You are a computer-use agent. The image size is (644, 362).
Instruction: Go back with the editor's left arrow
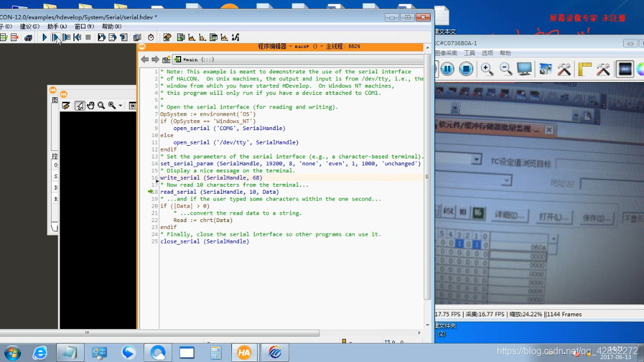[145, 60]
